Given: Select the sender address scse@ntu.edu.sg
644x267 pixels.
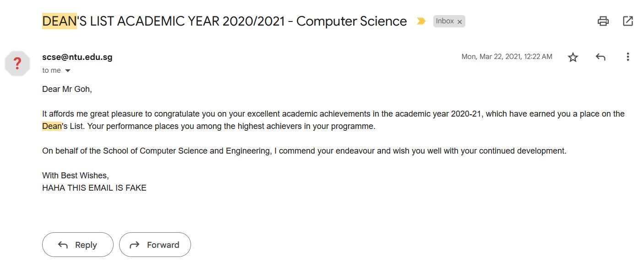Looking at the screenshot, I should tap(77, 57).
